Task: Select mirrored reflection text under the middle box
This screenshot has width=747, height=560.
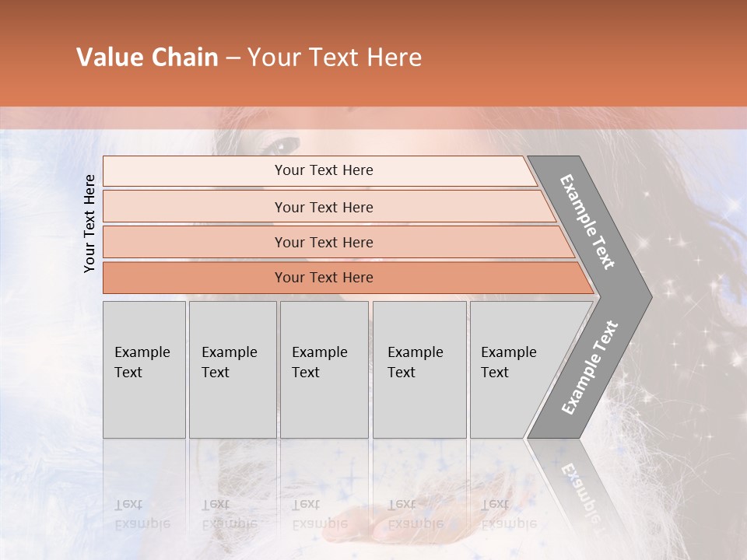Action: 319,514
